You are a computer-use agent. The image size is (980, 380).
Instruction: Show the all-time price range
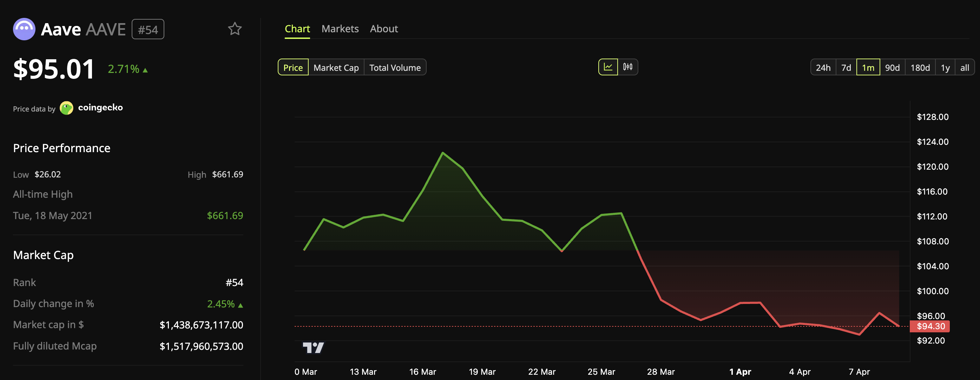965,68
